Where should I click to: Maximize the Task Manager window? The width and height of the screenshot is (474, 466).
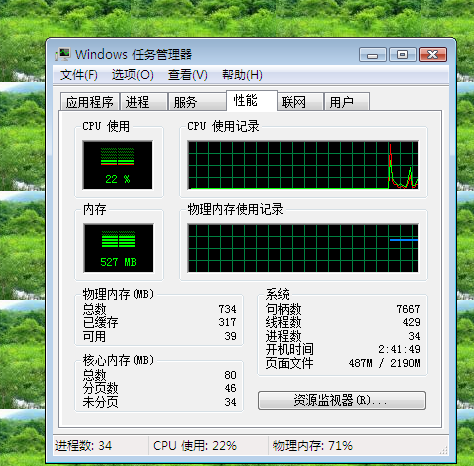[403, 55]
